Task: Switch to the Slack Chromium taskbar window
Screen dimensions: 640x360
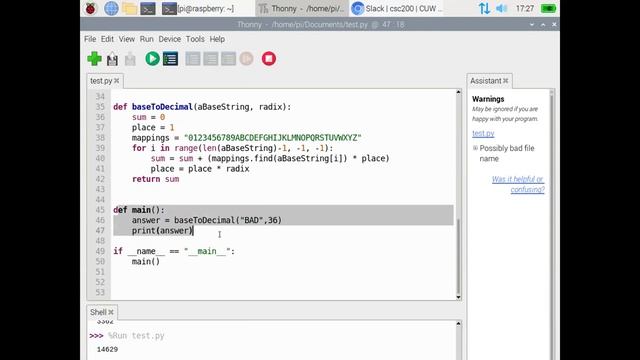Action: click(x=397, y=8)
